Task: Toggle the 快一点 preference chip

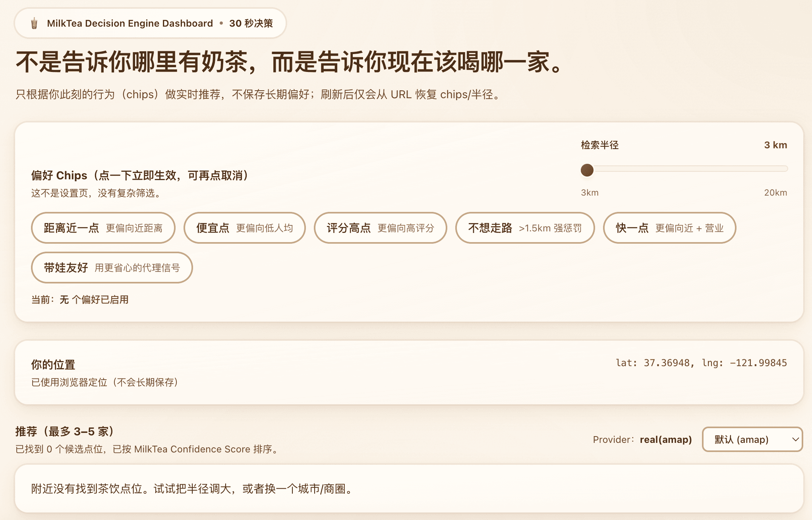Action: point(669,228)
